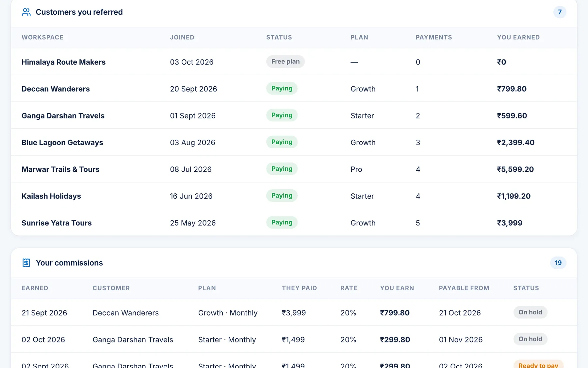Viewport: 588px width, 368px height.
Task: Click Deccan Wanderers in the commissions table
Action: pos(126,313)
